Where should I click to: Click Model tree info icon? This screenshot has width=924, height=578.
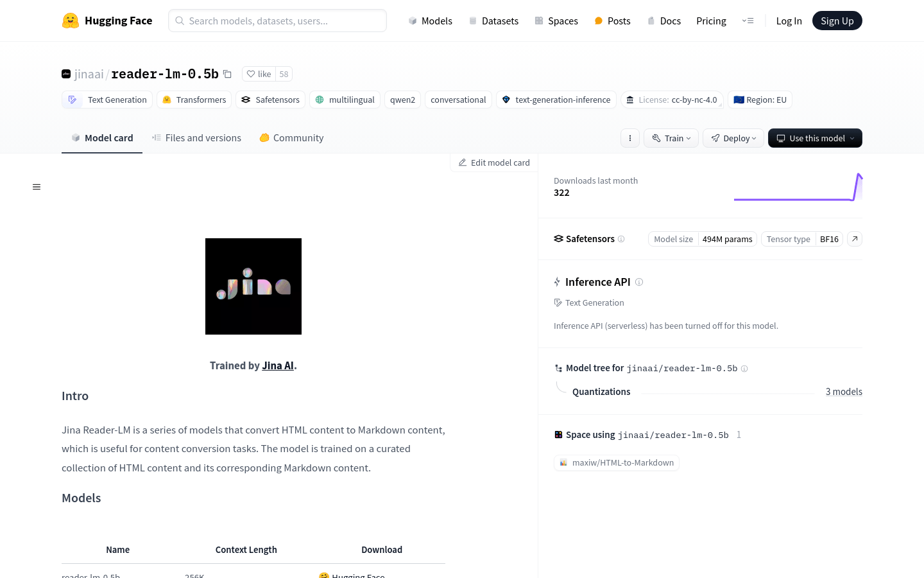(744, 369)
